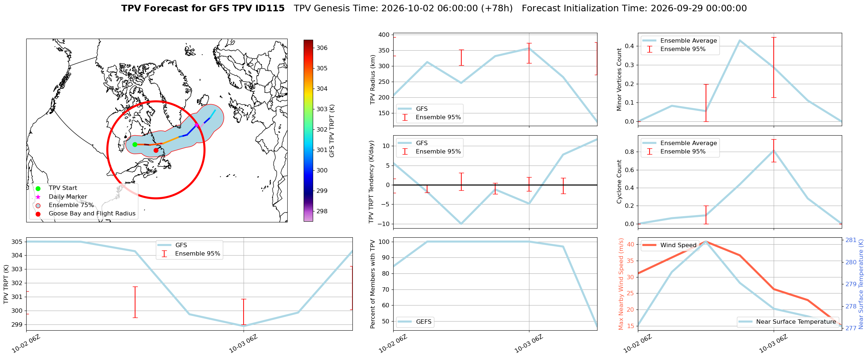
Task: Click the 'Cyclone Count' axis label
Action: pyautogui.click(x=619, y=182)
